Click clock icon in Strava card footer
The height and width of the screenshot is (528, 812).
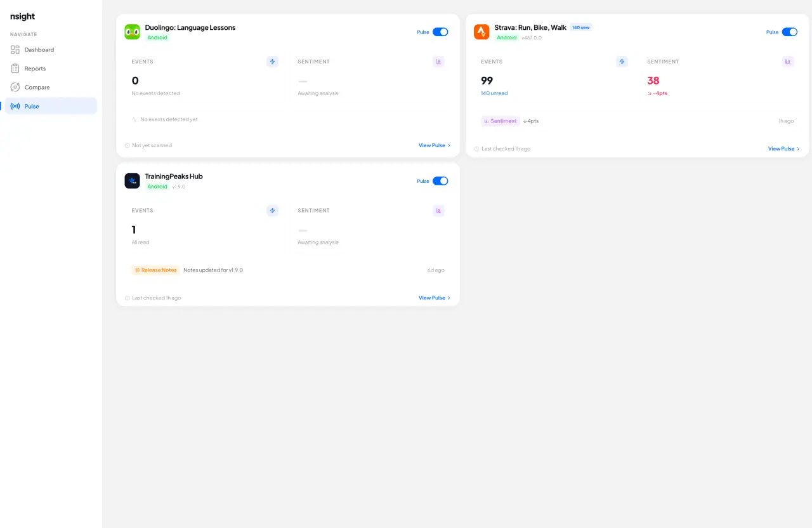click(477, 148)
